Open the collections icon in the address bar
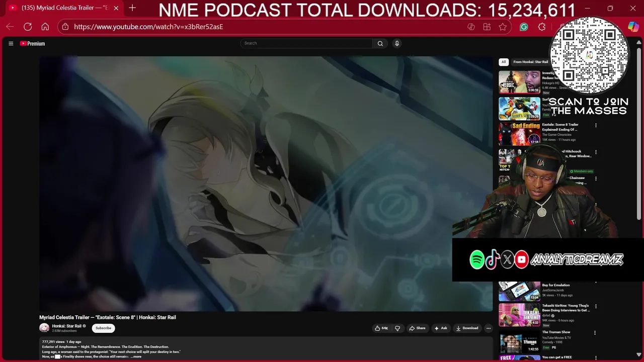 point(487,27)
